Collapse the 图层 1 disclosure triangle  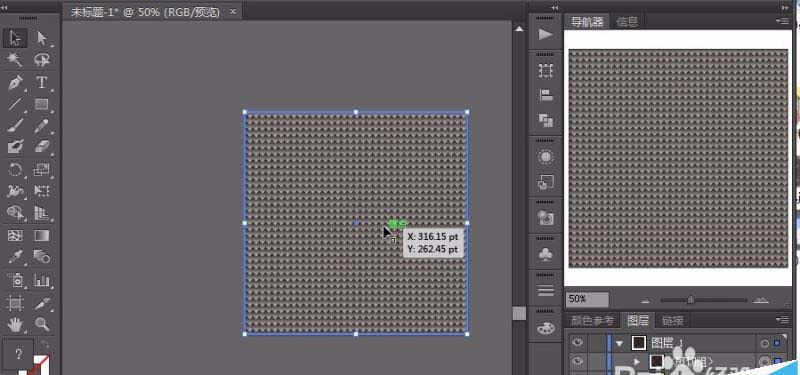click(x=620, y=343)
